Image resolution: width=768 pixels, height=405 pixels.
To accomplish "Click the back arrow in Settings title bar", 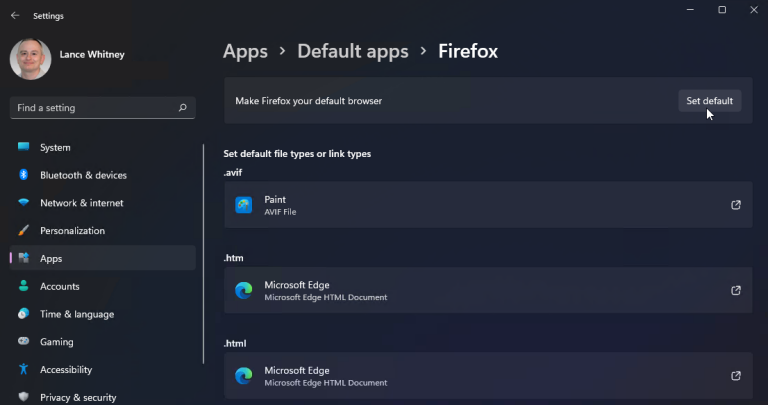I will (x=14, y=16).
